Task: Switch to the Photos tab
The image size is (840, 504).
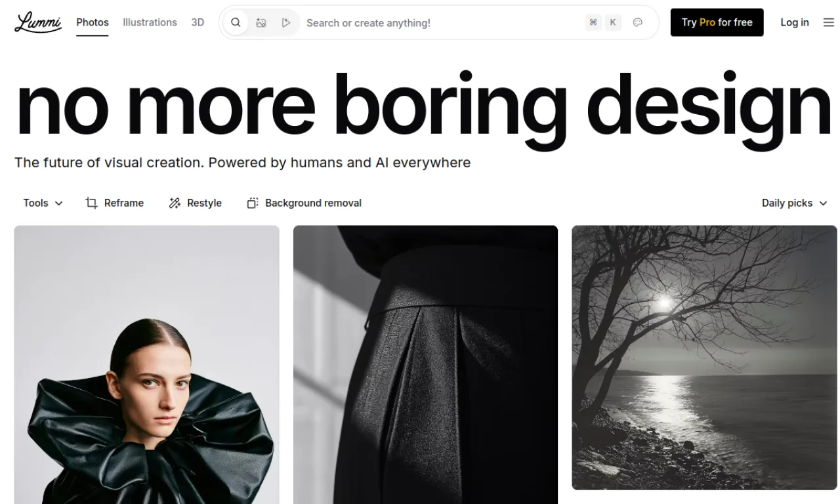Action: point(93,22)
